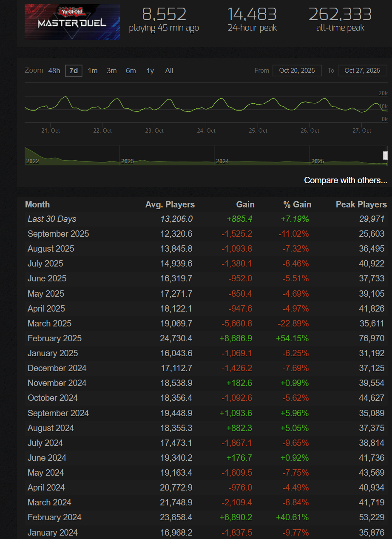Click the July 2025 month cell
This screenshot has height=539, width=392.
45,264
